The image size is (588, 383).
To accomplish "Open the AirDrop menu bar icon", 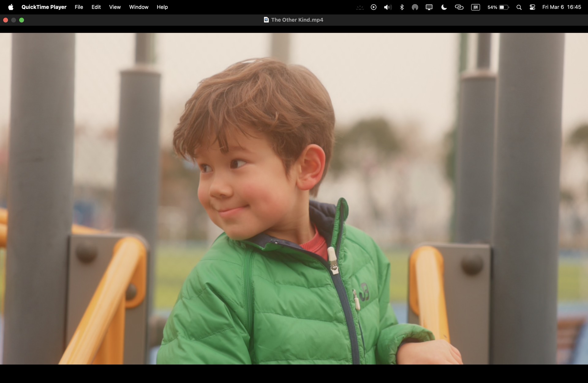I will 415,7.
